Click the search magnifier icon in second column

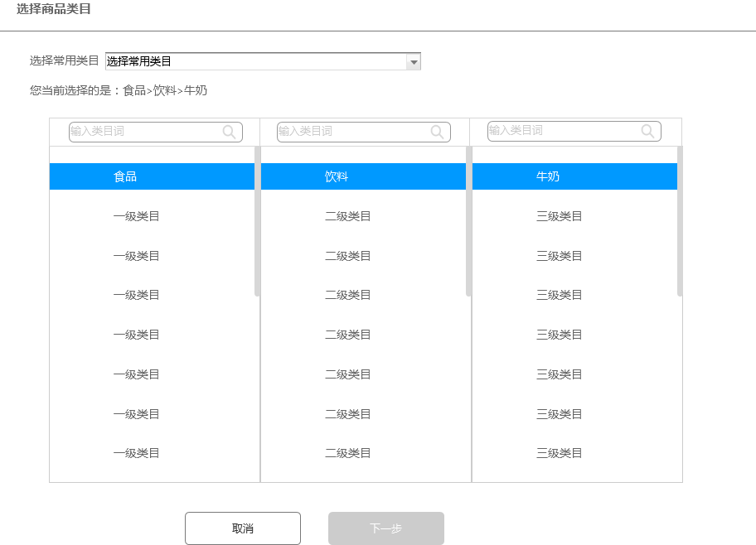tap(437, 132)
